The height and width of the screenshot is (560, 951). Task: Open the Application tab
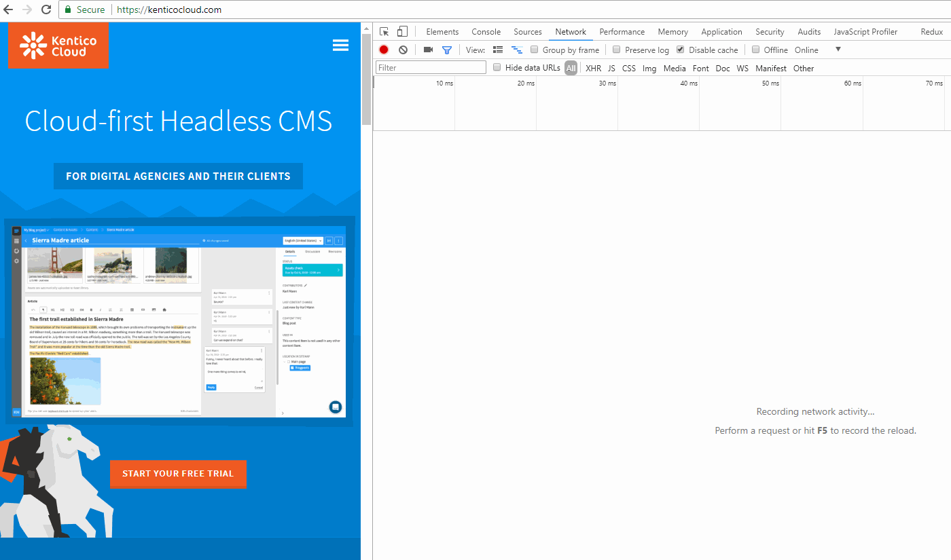(722, 32)
